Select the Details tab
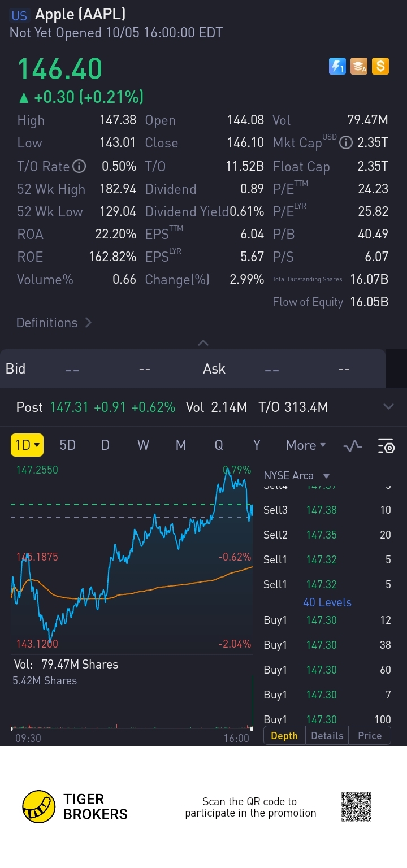This screenshot has width=407, height=868. point(327,736)
